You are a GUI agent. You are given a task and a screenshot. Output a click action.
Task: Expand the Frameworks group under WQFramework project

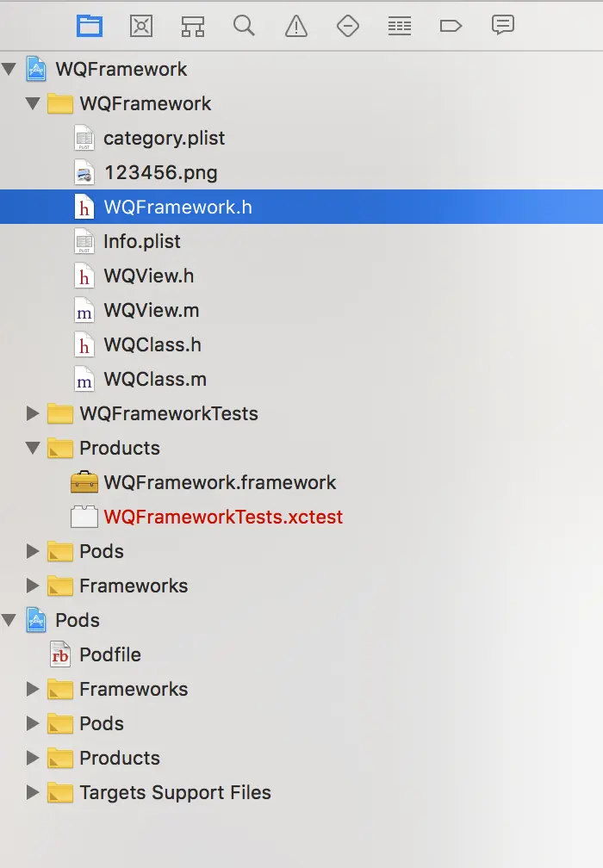(x=34, y=586)
